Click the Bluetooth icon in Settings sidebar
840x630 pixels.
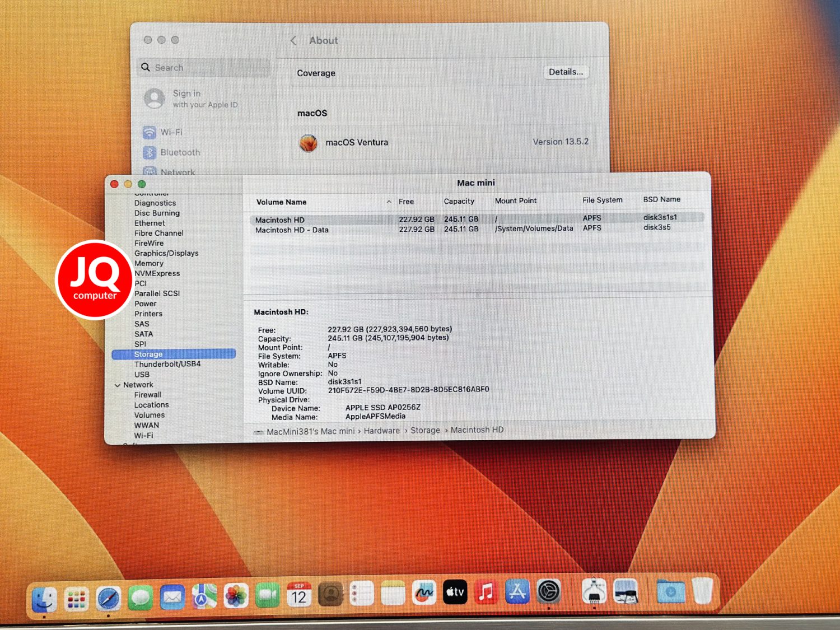(x=150, y=152)
